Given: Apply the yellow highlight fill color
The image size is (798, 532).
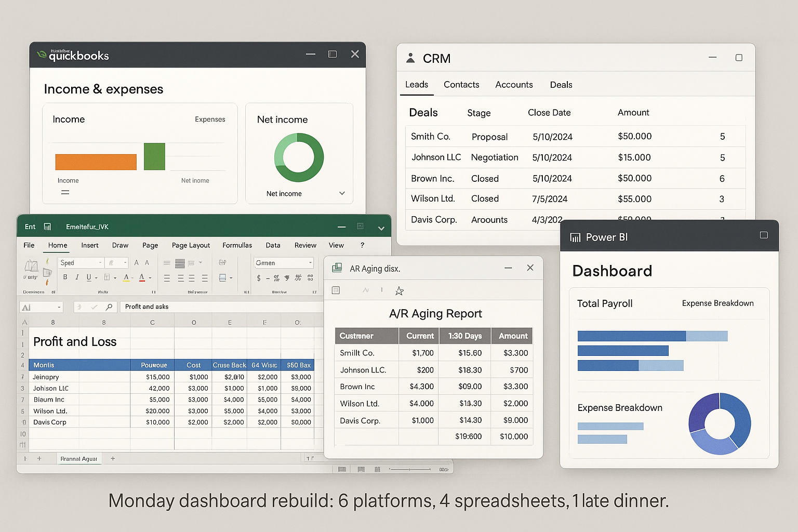Looking at the screenshot, I should 126,278.
